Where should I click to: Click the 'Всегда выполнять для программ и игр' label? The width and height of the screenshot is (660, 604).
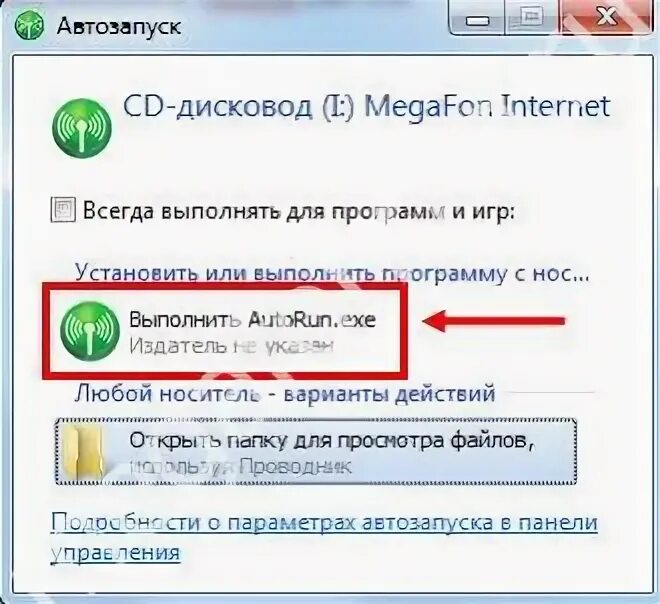point(298,211)
